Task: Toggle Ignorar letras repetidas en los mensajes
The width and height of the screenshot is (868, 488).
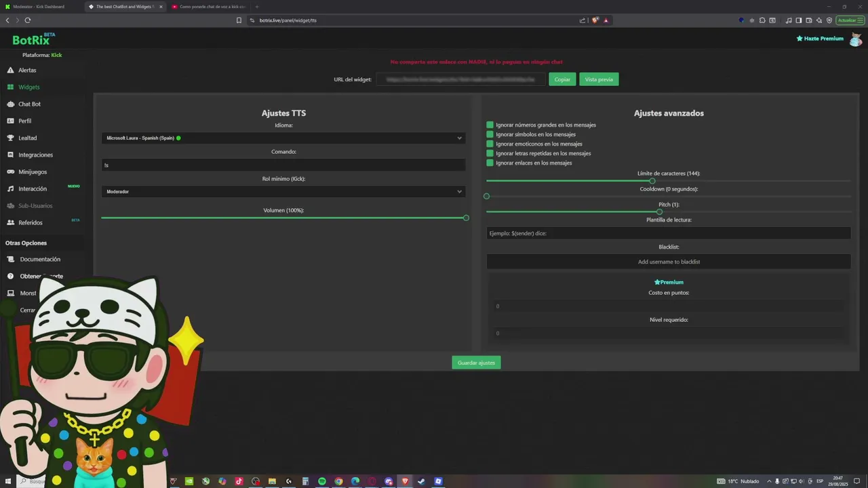Action: pos(490,153)
